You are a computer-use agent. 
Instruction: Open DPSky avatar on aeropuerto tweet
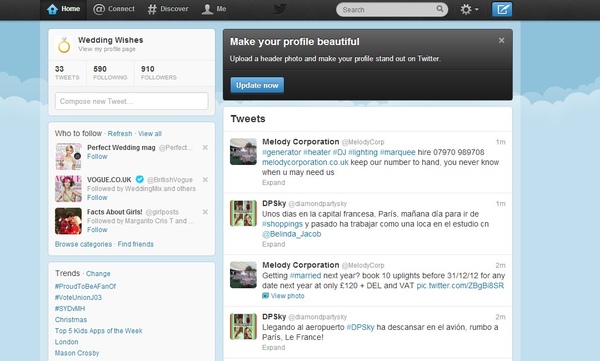[243, 327]
